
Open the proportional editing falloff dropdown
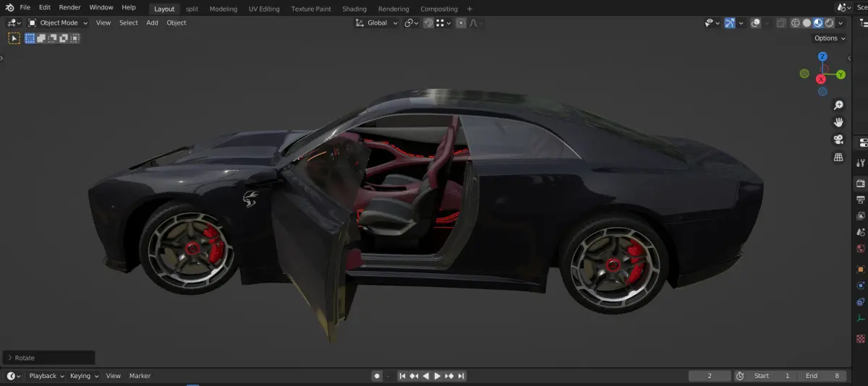pyautogui.click(x=476, y=22)
